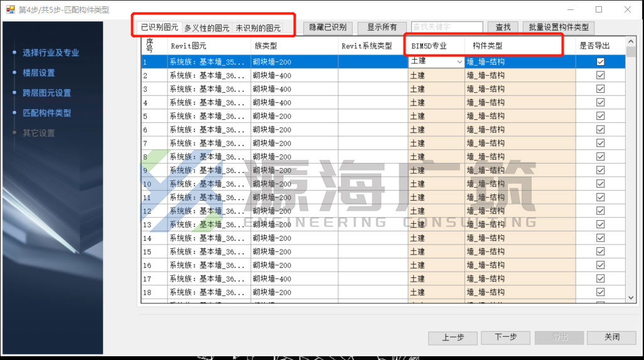Screen dimensions: 644x360
Task: Maximize the wizard window
Action: coord(599,9)
